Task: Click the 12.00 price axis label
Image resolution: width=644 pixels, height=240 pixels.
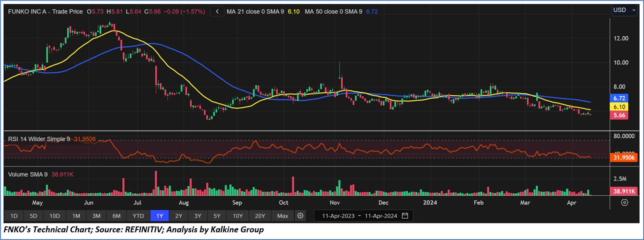Action: pos(621,38)
